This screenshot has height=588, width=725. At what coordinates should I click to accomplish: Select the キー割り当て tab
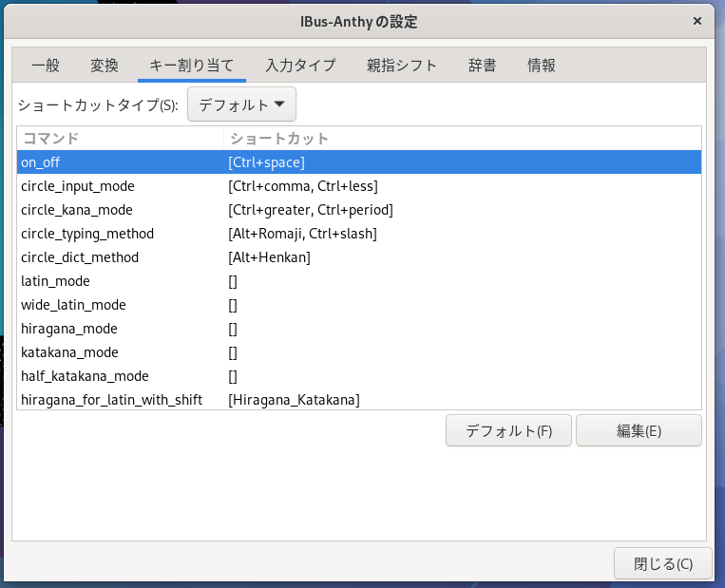(x=191, y=66)
